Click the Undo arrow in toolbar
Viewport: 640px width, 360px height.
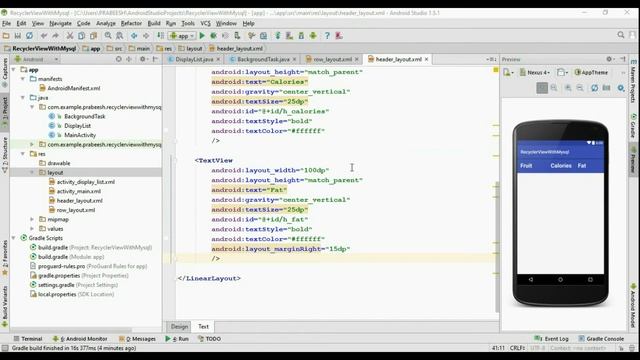point(44,36)
